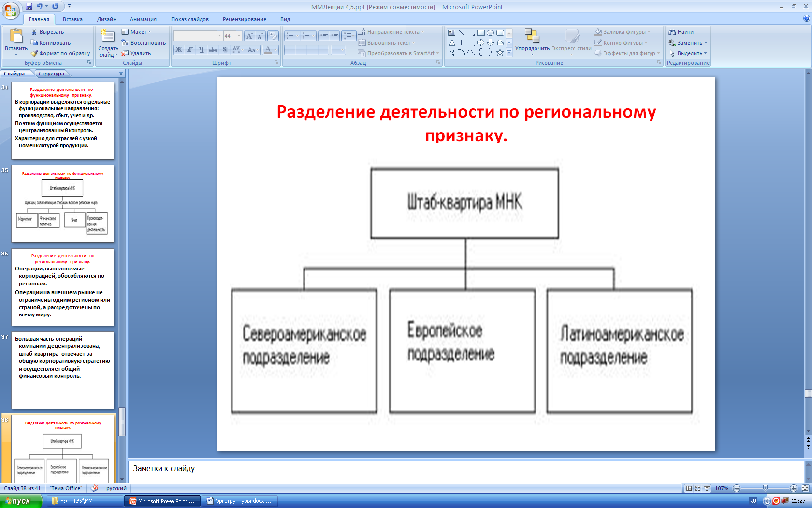Open PowerPoint help via question mark icon
Viewport: 812px width, 508px height.
[x=806, y=19]
